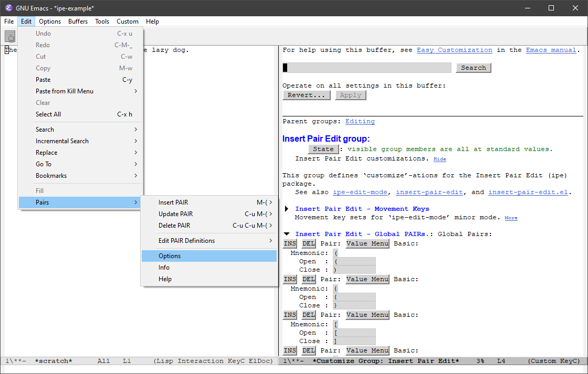Open the Options menu in menu bar
This screenshot has width=588, height=374.
coord(50,22)
